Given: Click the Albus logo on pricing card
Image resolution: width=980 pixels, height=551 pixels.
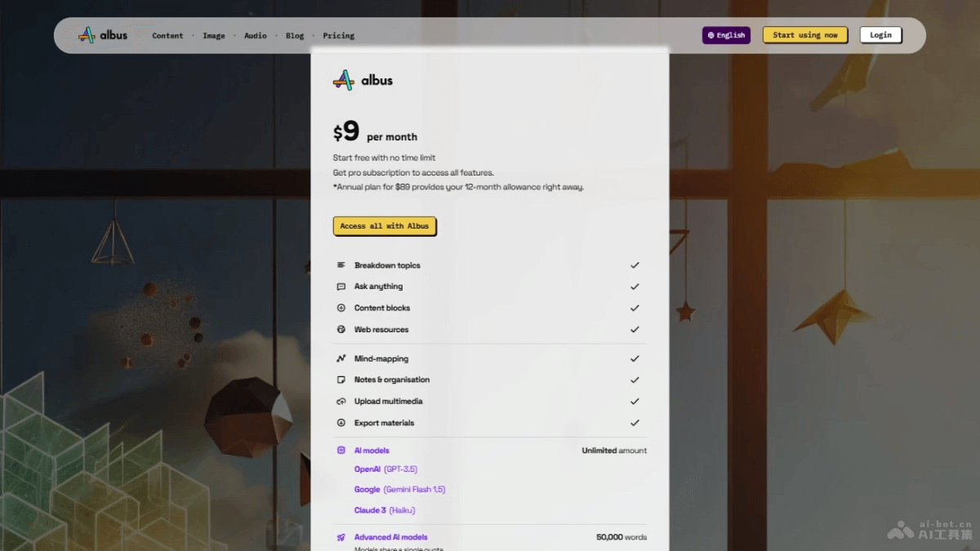Looking at the screenshot, I should [363, 80].
